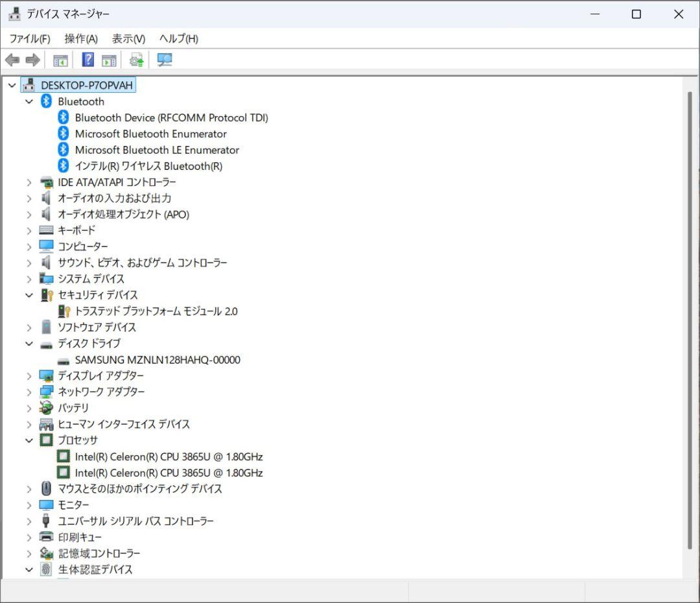The height and width of the screenshot is (603, 700).
Task: Expand the キーボード category
Action: click(x=29, y=230)
